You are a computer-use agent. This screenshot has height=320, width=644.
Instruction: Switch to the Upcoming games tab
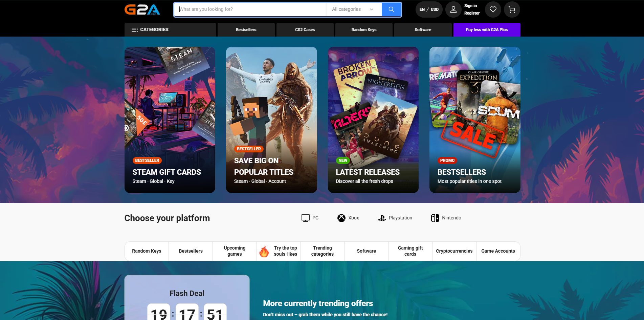(234, 251)
